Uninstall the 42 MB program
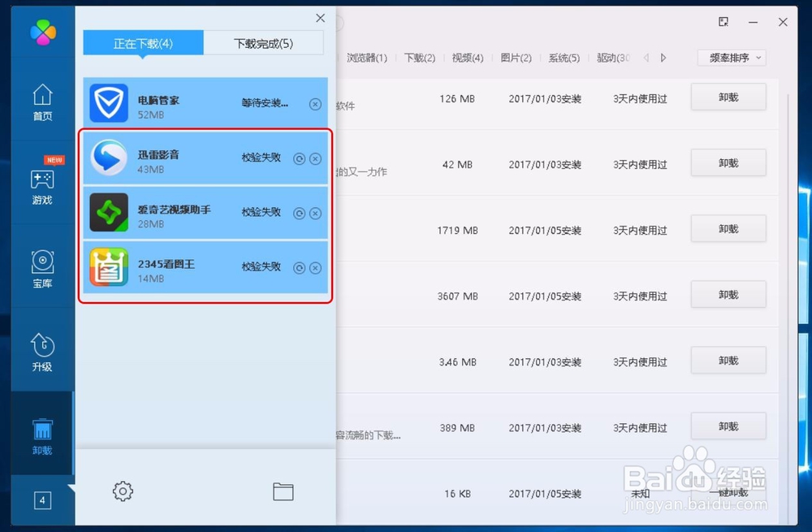This screenshot has width=812, height=532. 728,162
